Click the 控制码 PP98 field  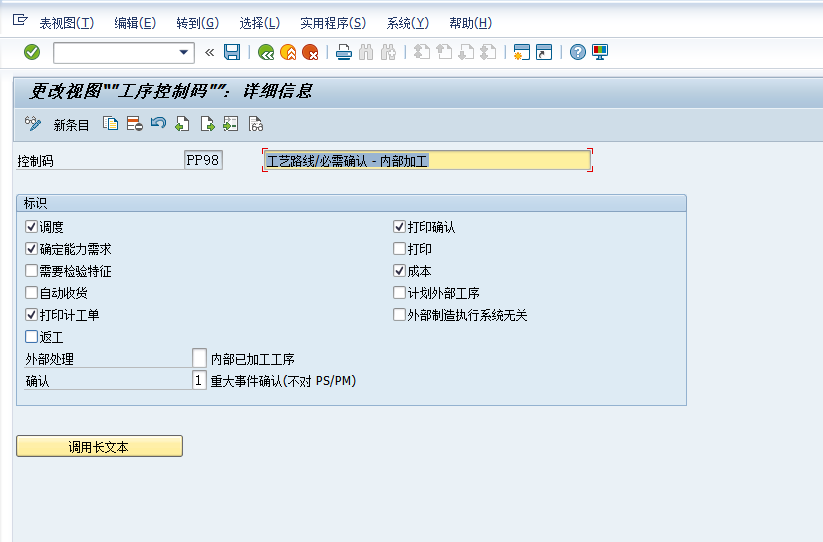pos(204,160)
